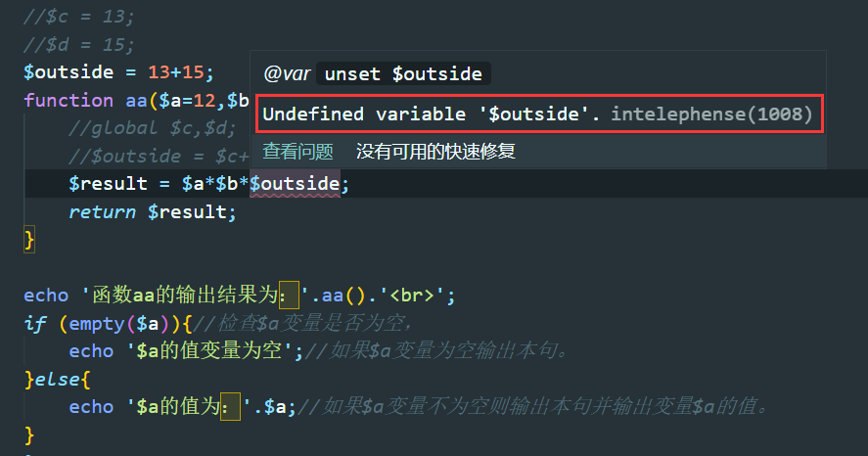The height and width of the screenshot is (456, 868).
Task: Click the commented //$c = 13 line
Action: pos(78,17)
